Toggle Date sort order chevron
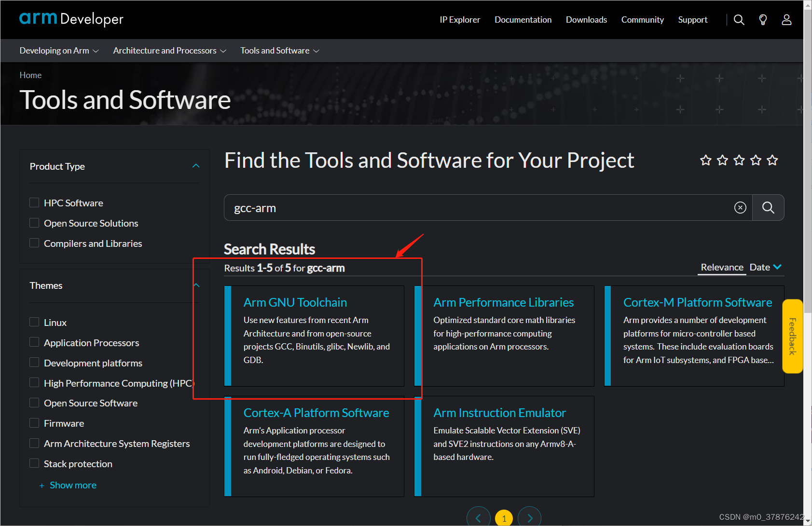812x526 pixels. (x=777, y=267)
